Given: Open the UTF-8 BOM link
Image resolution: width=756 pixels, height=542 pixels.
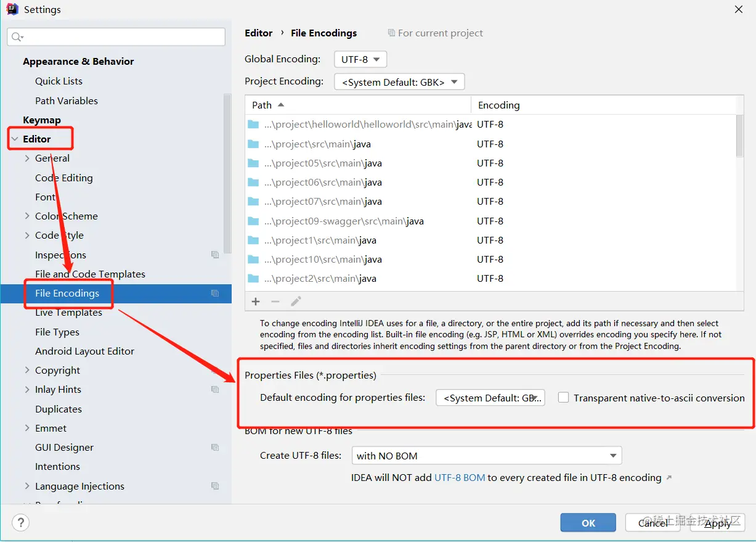Looking at the screenshot, I should [460, 478].
